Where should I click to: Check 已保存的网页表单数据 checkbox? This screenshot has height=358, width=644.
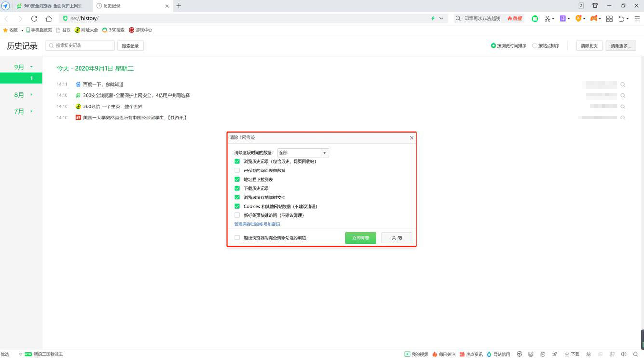[237, 170]
